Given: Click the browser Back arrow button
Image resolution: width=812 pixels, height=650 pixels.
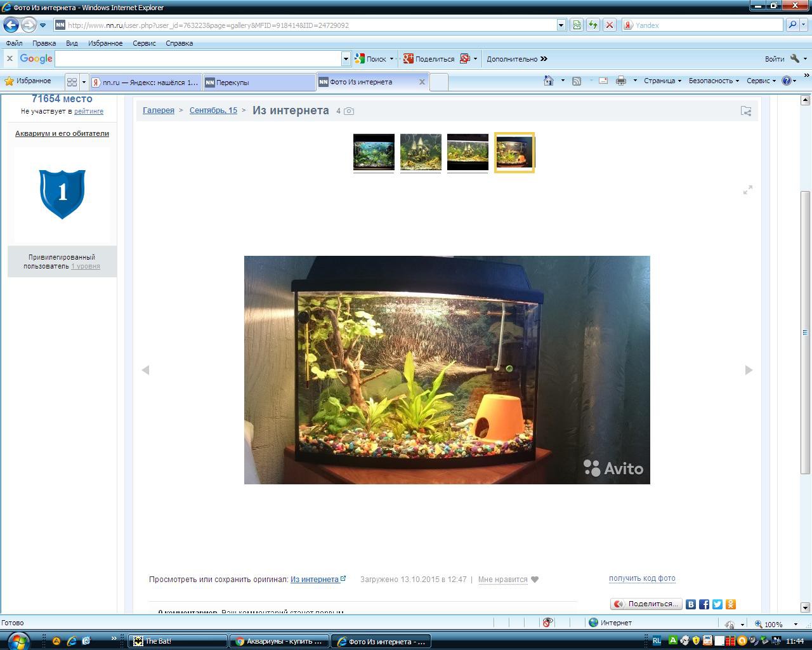Looking at the screenshot, I should 11,25.
